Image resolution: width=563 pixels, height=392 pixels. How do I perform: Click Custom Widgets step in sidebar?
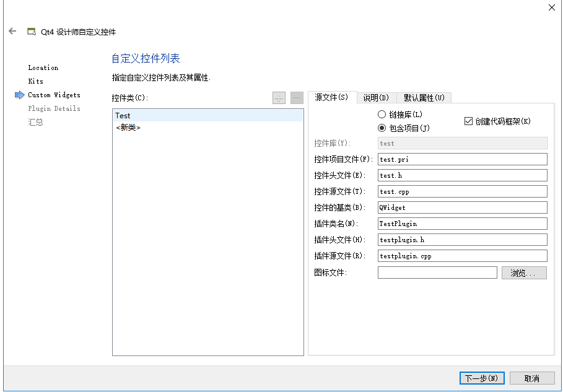click(x=55, y=95)
